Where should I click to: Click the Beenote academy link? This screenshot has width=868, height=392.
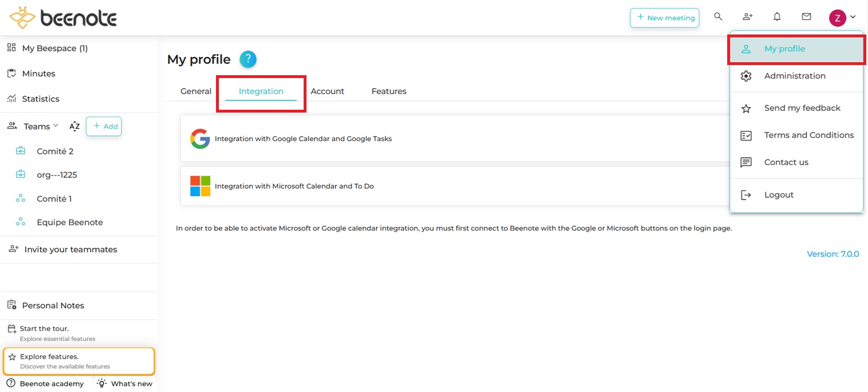[x=51, y=384]
